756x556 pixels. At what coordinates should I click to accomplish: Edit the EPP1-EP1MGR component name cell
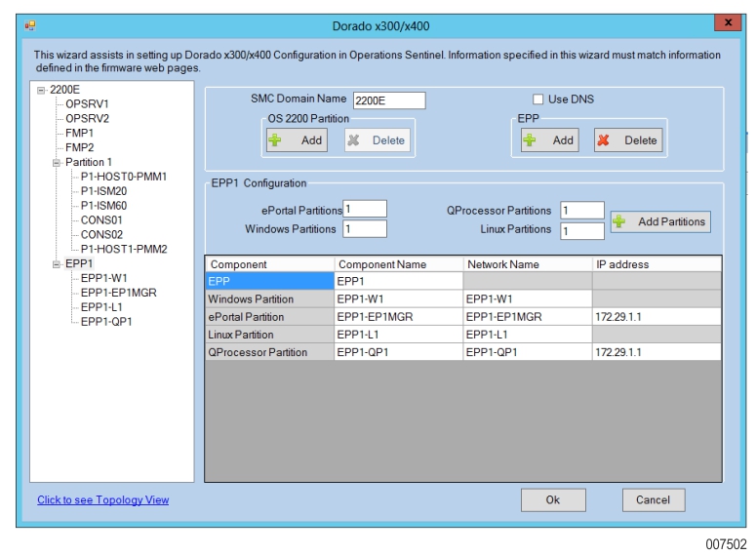(x=399, y=317)
